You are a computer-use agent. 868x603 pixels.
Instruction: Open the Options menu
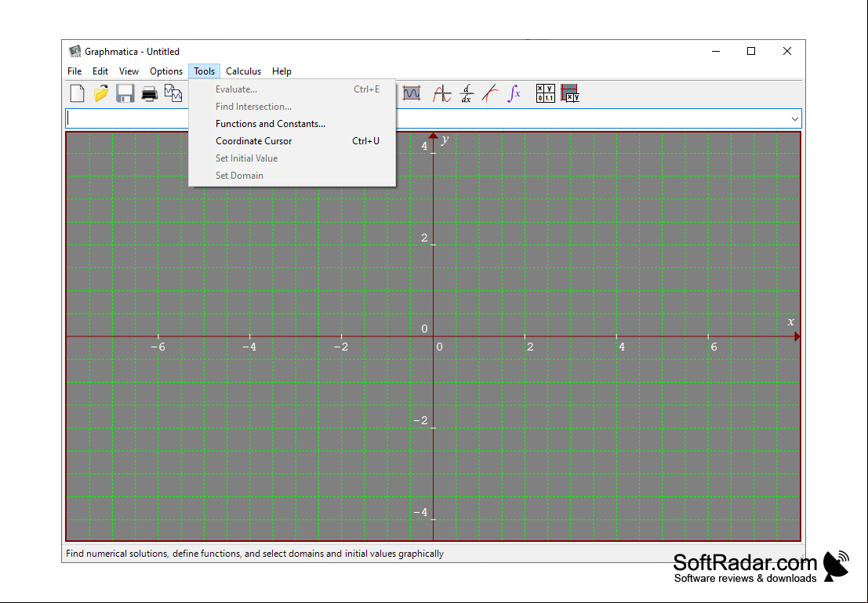pos(166,71)
